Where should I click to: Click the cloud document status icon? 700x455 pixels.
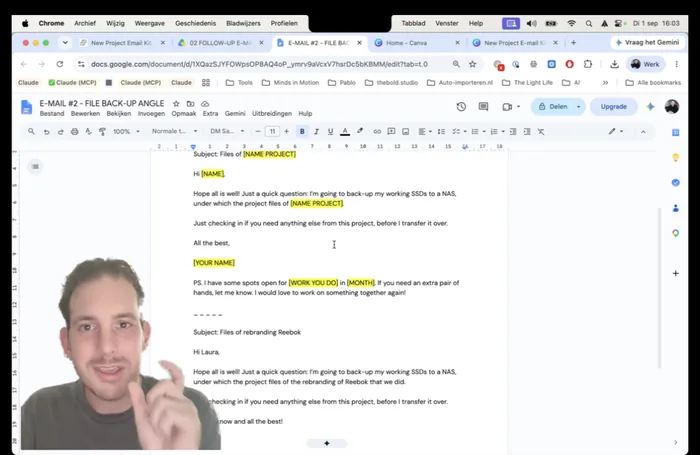point(205,104)
